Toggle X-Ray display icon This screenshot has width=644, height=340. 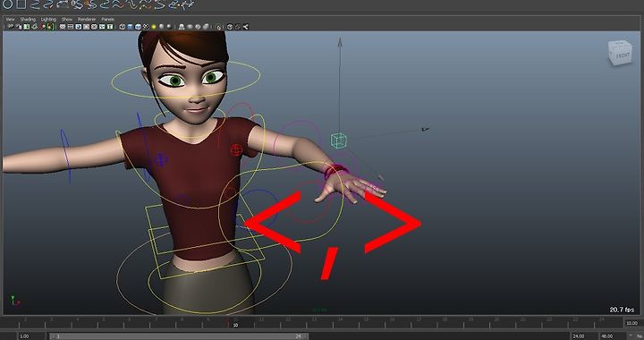point(190,27)
